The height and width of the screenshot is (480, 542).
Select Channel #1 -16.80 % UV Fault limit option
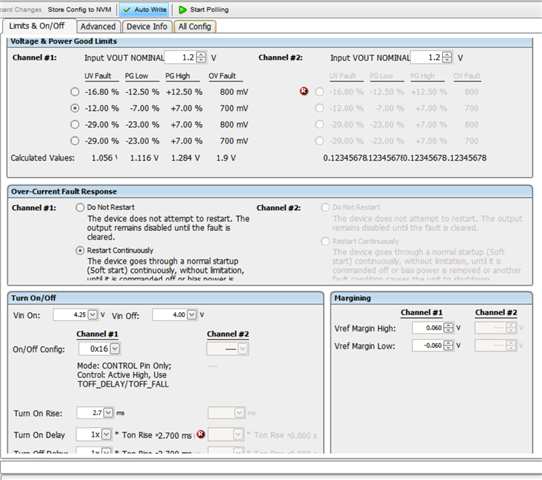75,92
